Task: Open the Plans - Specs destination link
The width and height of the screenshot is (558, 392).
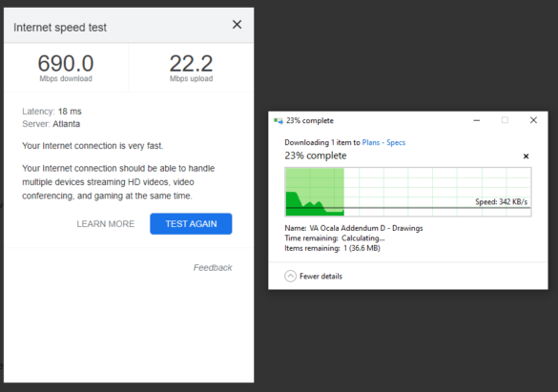Action: [383, 142]
